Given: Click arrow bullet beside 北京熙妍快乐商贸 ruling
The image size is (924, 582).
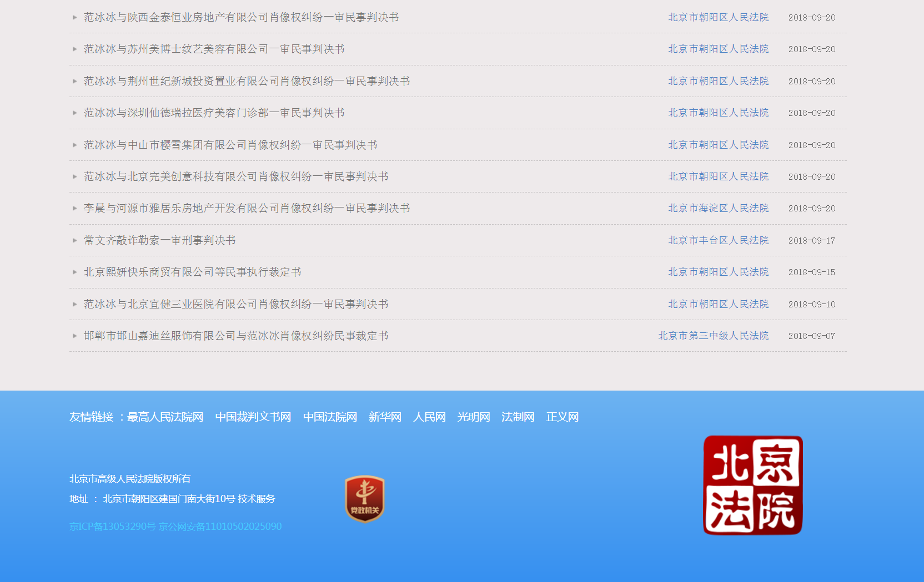Looking at the screenshot, I should 74,272.
